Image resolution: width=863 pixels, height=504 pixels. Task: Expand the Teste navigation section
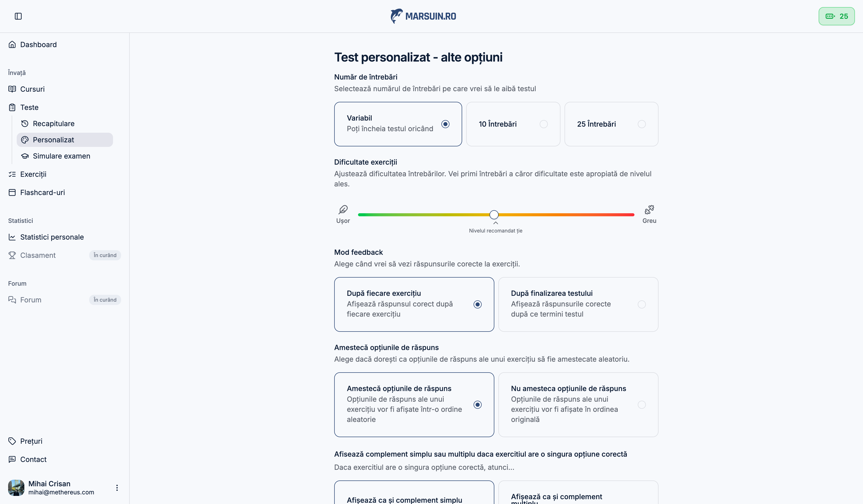click(29, 107)
